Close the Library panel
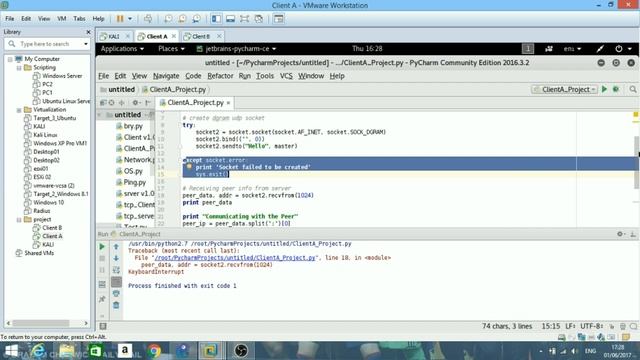The height and width of the screenshot is (360, 640). click(x=88, y=32)
